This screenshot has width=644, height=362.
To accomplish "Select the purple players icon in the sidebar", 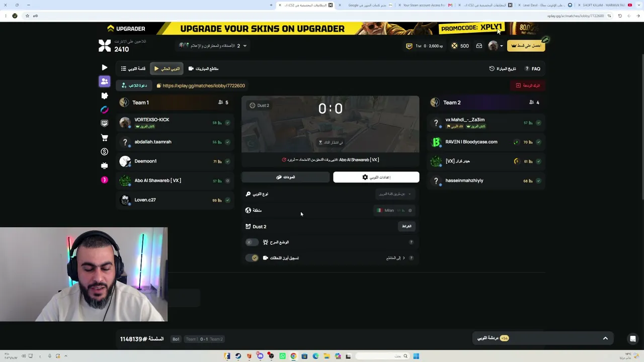I will (x=104, y=81).
